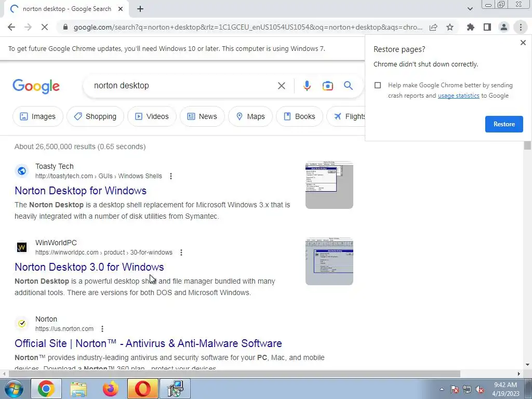Open the computer setup taskbar icon
The width and height of the screenshot is (532, 399).
(176, 389)
